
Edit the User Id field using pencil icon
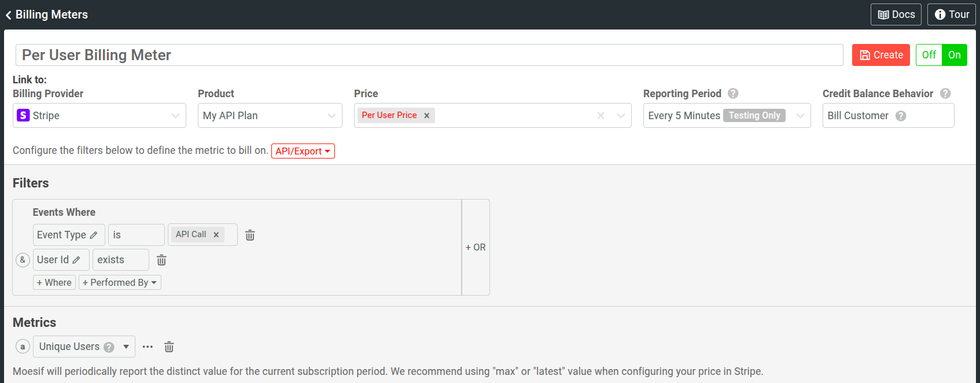click(x=76, y=260)
